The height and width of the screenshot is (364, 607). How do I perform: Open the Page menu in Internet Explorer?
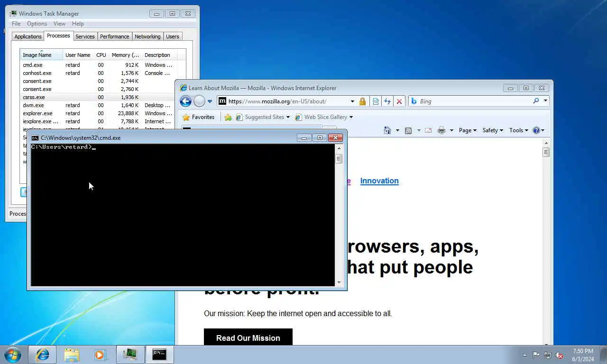point(468,130)
